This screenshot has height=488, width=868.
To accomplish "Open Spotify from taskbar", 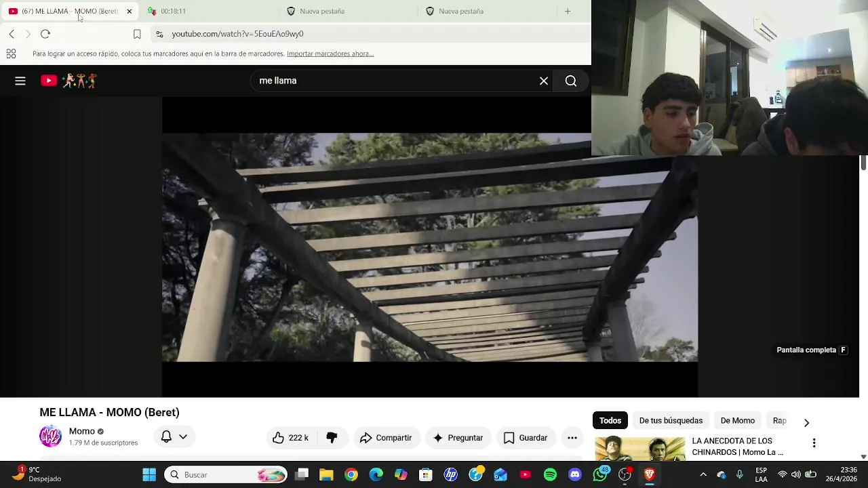I will [x=550, y=475].
